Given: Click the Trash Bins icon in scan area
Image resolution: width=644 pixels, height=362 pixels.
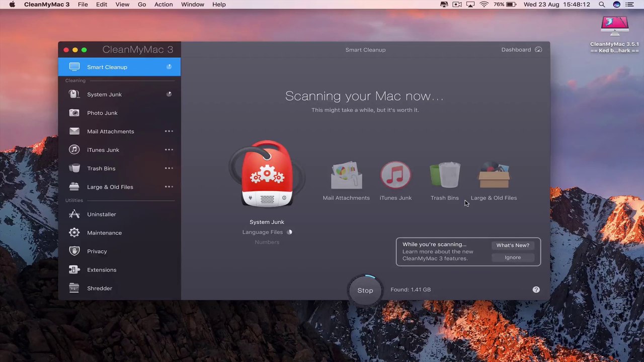Looking at the screenshot, I should (445, 175).
